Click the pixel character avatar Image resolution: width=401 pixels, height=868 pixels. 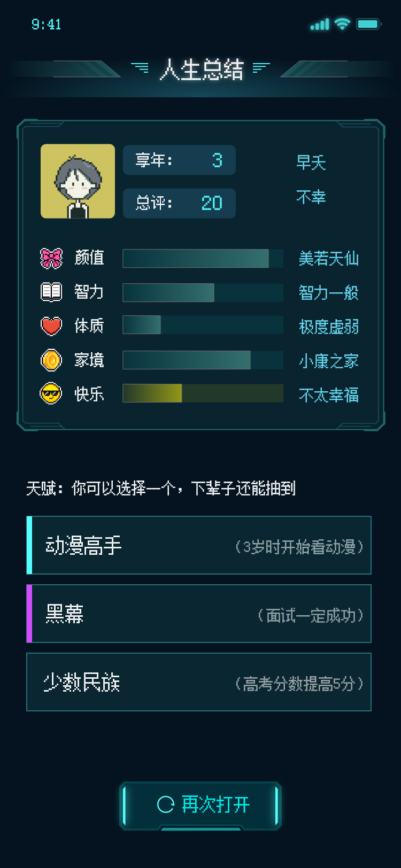click(78, 181)
